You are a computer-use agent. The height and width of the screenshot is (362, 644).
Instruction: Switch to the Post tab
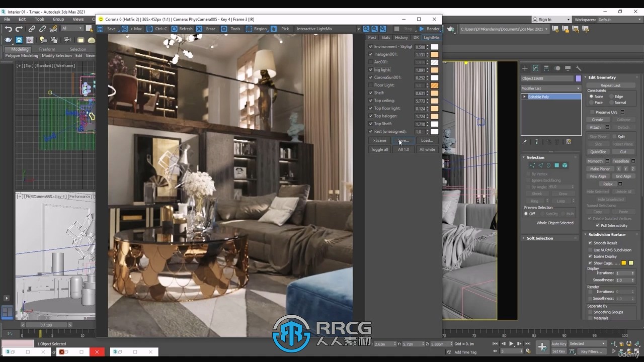[x=372, y=38]
